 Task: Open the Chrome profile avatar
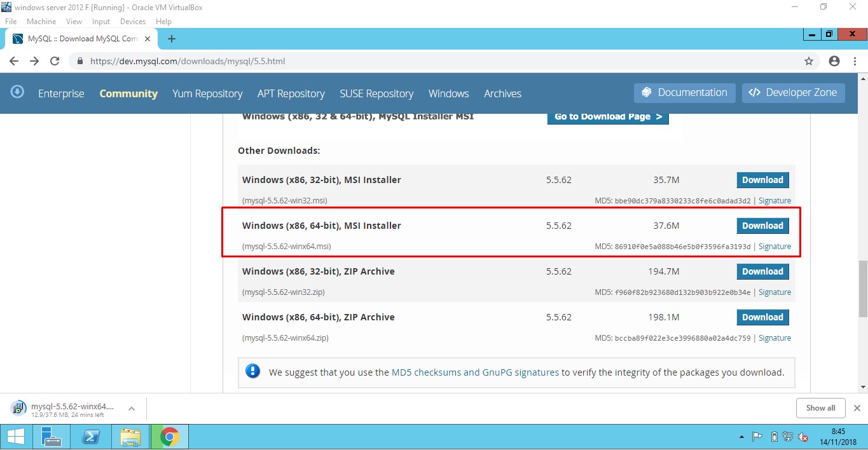834,62
